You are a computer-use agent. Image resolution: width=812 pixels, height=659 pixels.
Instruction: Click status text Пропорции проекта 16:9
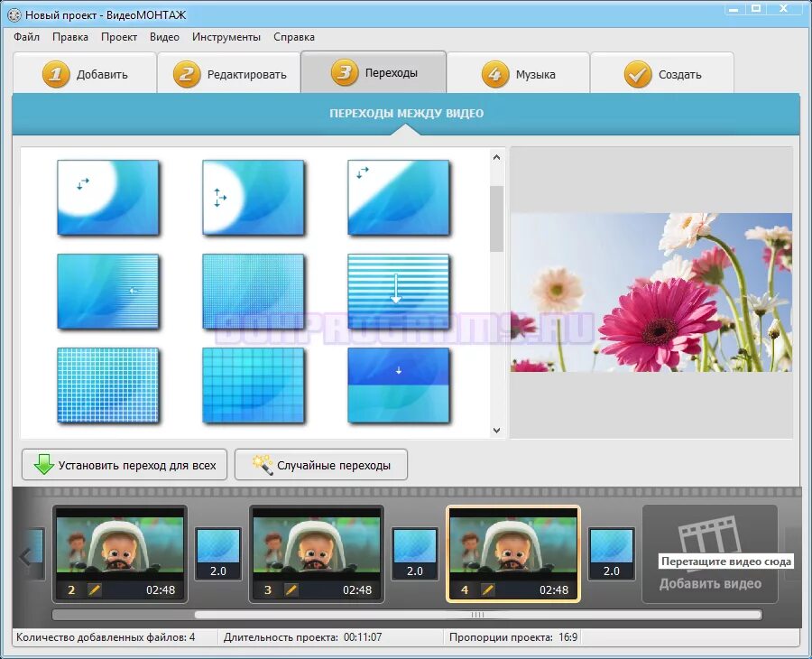point(513,637)
